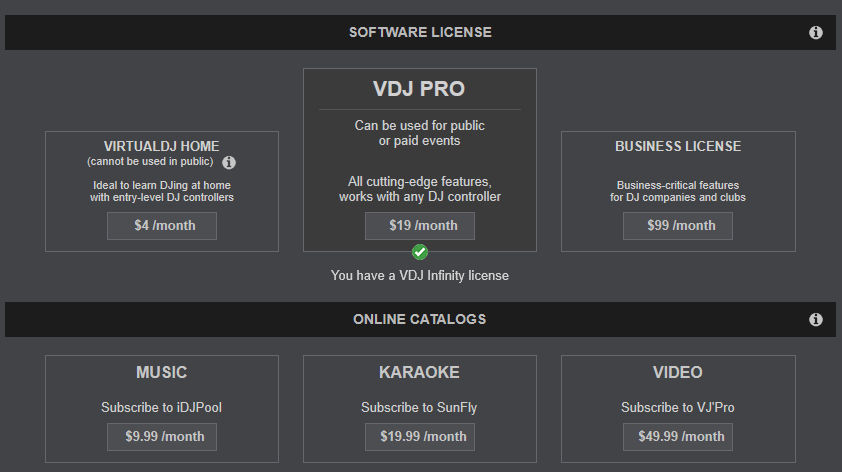The image size is (842, 472).
Task: Select the VDJ PRO heading
Action: click(x=420, y=89)
